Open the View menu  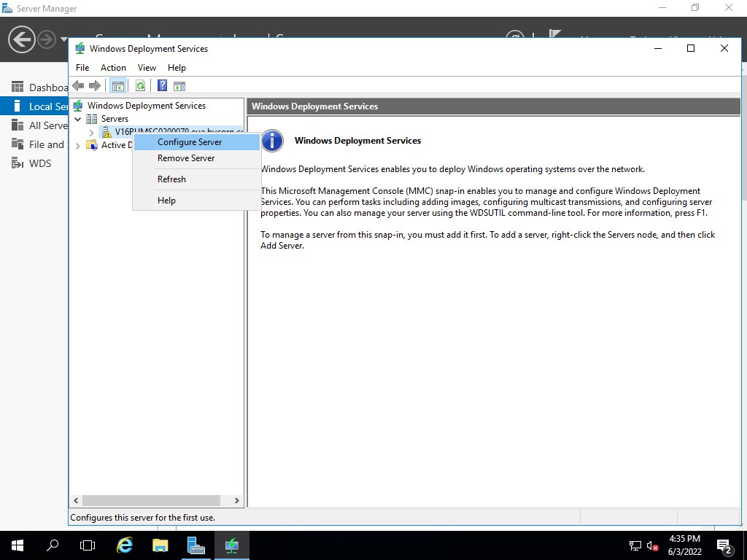(147, 68)
